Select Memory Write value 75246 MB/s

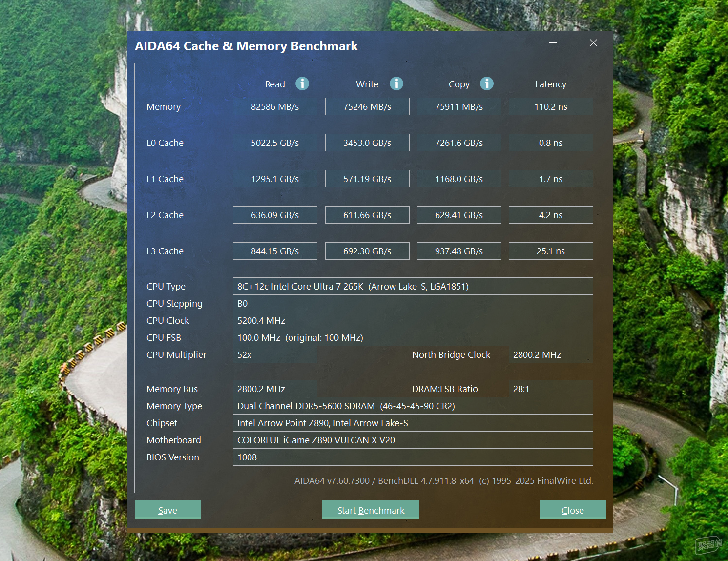pos(367,106)
